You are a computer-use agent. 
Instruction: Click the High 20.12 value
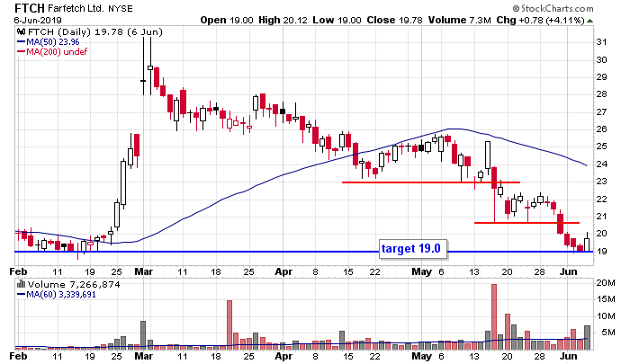(283, 20)
